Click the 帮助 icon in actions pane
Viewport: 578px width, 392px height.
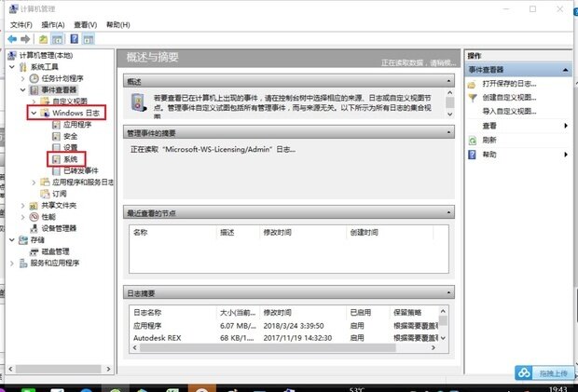473,155
